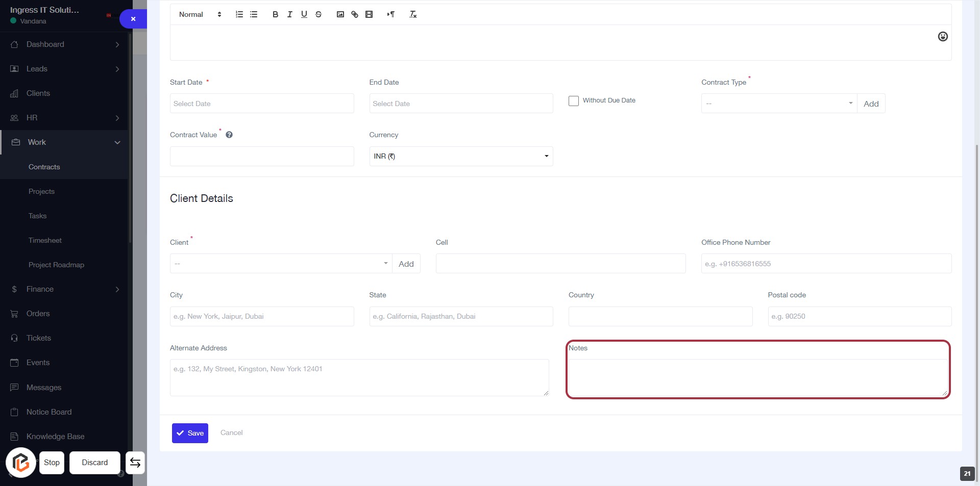Open the Currency INR dropdown
This screenshot has height=486, width=980.
(x=460, y=156)
